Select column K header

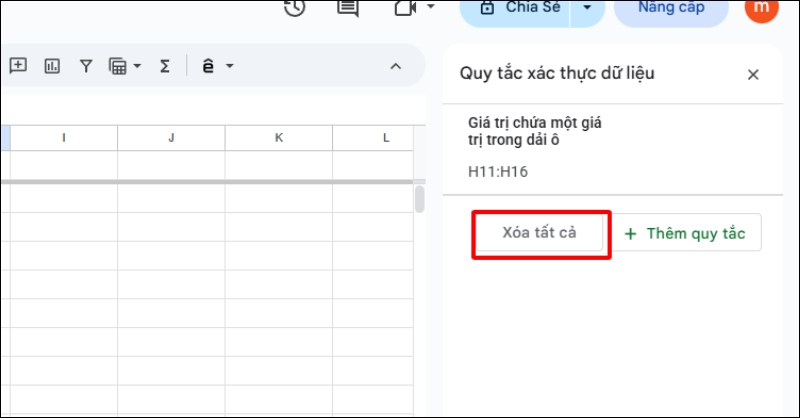(x=279, y=138)
